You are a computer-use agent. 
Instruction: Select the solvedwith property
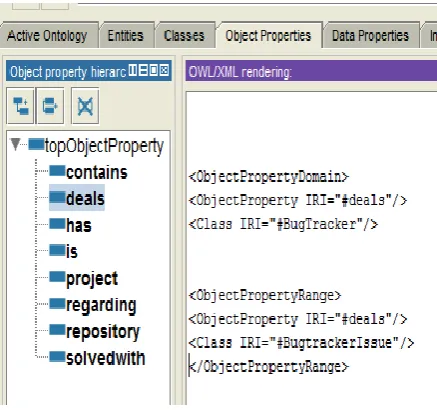(106, 358)
